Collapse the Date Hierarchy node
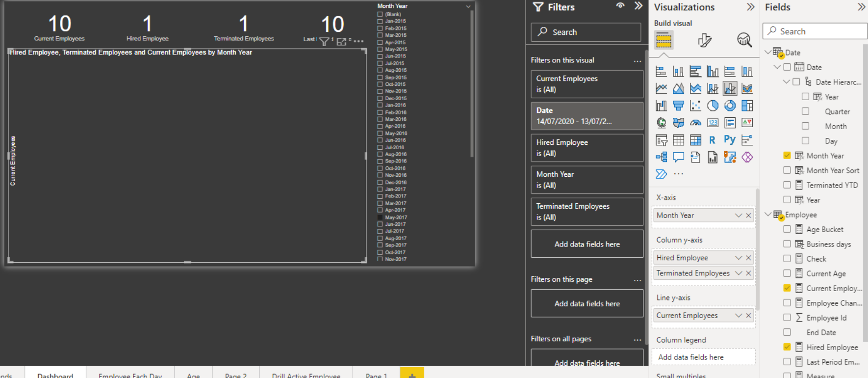Screen dimensions: 868x378 pos(786,82)
